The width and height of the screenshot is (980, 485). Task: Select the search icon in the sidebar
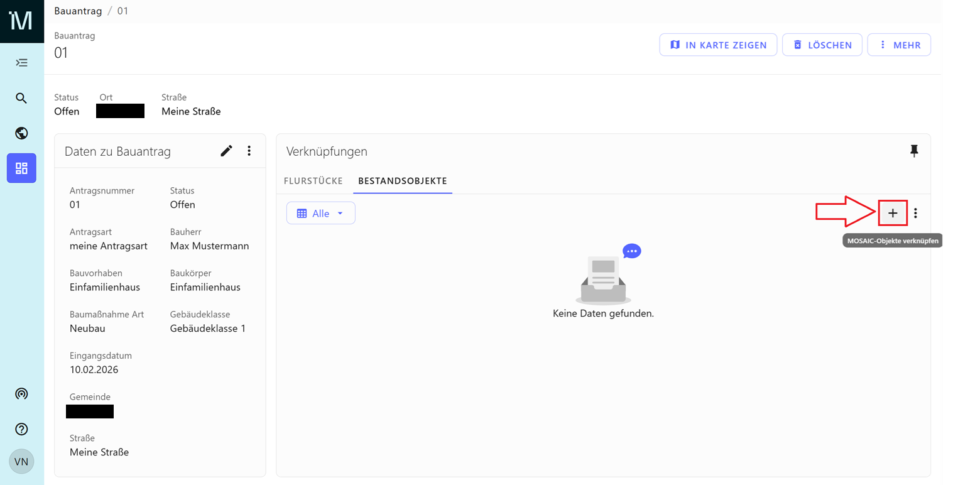pos(21,98)
